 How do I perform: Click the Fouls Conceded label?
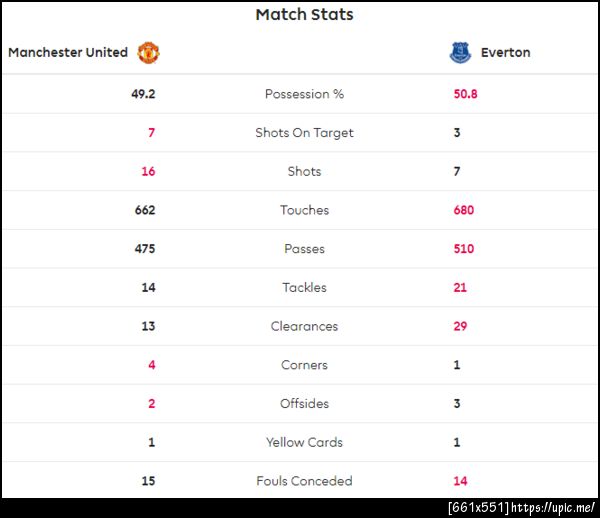coord(304,481)
